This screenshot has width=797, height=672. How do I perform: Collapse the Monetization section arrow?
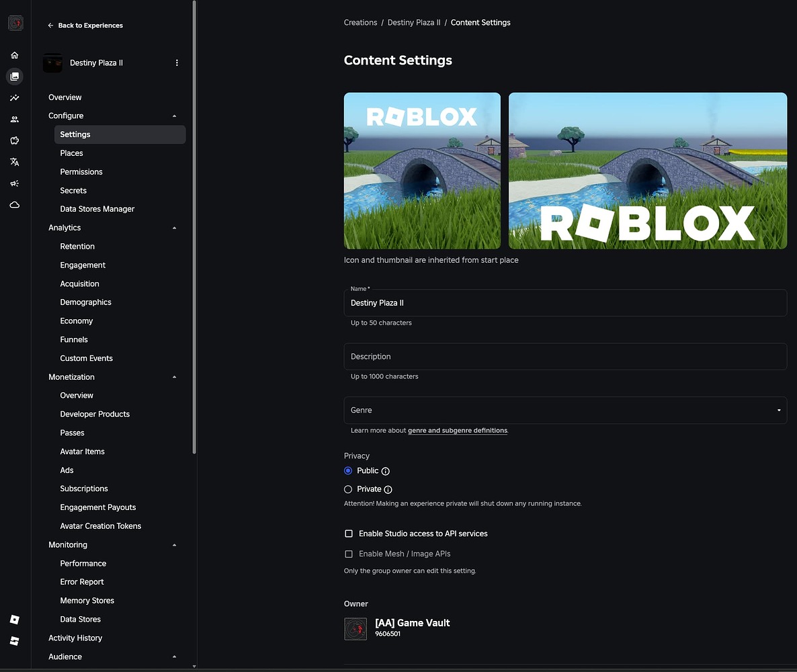tap(174, 377)
